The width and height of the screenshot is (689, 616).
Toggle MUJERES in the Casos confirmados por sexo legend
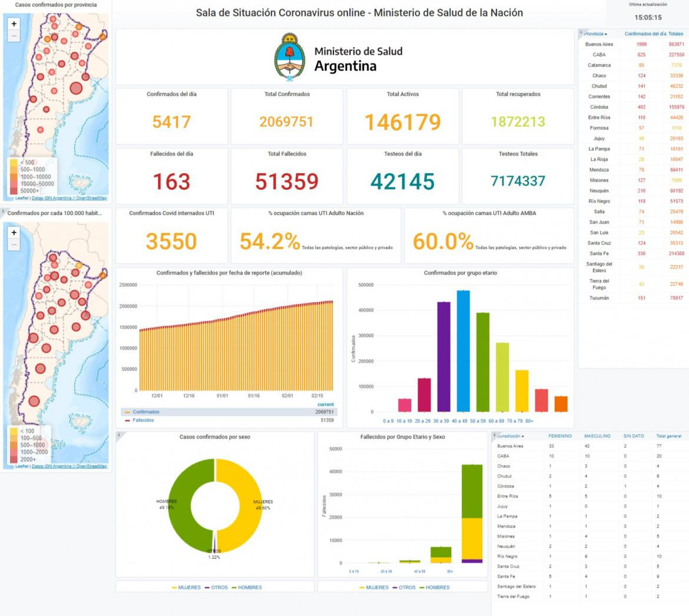click(190, 588)
